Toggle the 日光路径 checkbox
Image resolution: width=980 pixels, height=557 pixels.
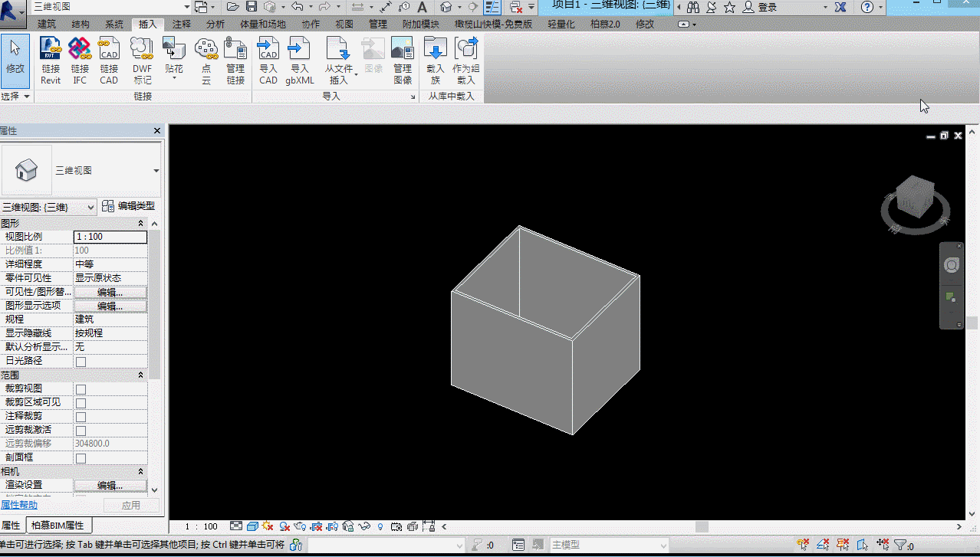[81, 362]
